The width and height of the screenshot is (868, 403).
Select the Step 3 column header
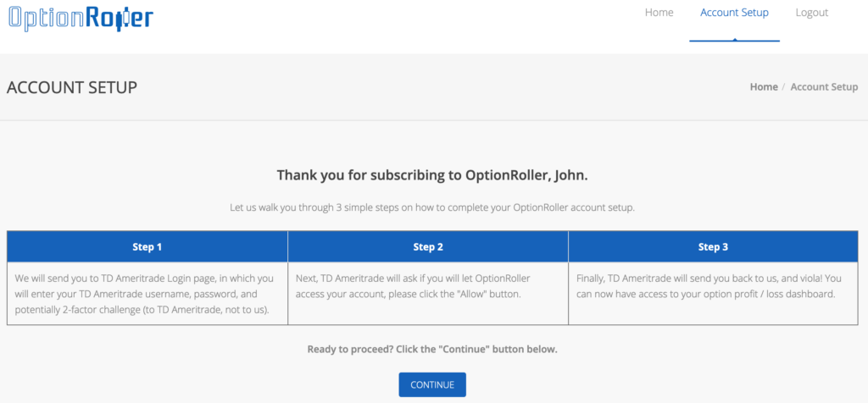(x=713, y=246)
